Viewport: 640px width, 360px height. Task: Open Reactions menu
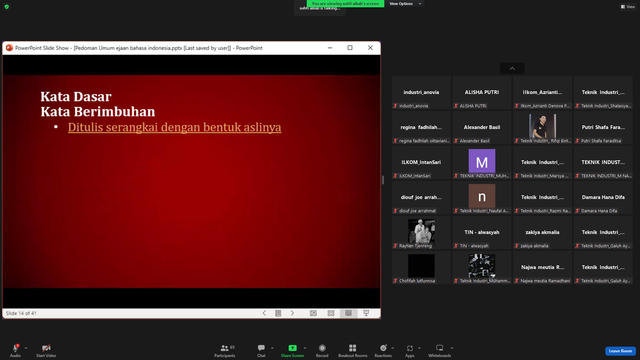point(383,350)
